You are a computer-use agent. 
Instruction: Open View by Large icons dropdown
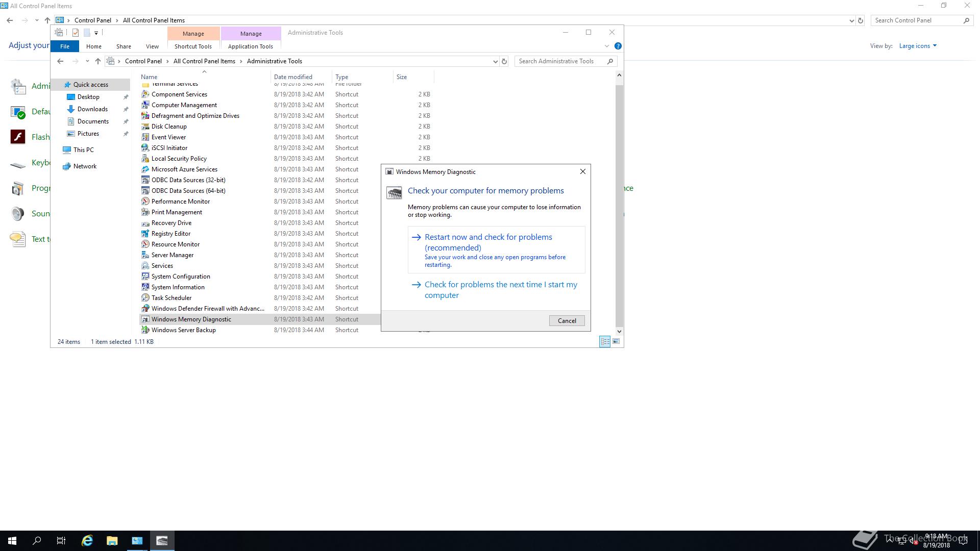point(918,46)
